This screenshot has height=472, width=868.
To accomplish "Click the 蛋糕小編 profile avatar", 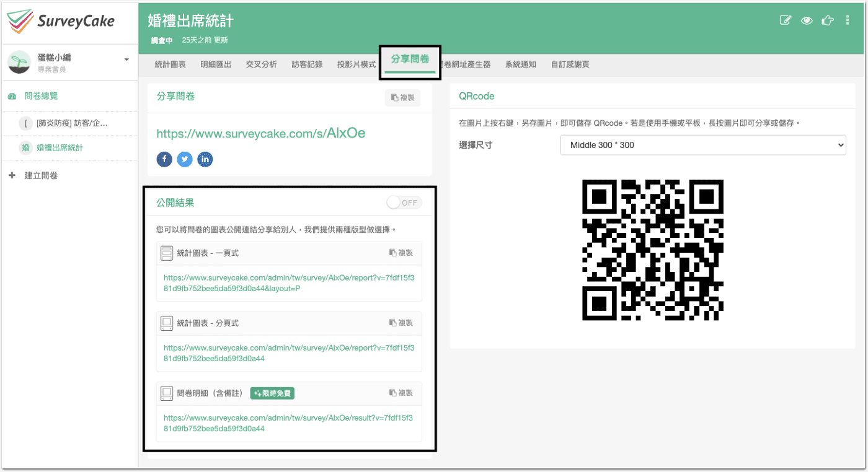I will click(19, 63).
